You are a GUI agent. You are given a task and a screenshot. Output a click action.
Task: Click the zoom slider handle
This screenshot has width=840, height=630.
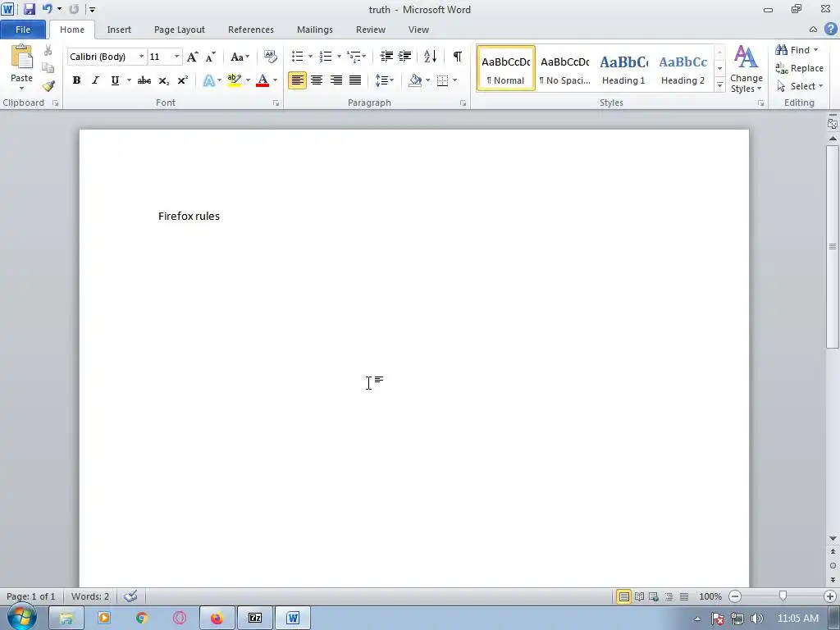tap(783, 596)
